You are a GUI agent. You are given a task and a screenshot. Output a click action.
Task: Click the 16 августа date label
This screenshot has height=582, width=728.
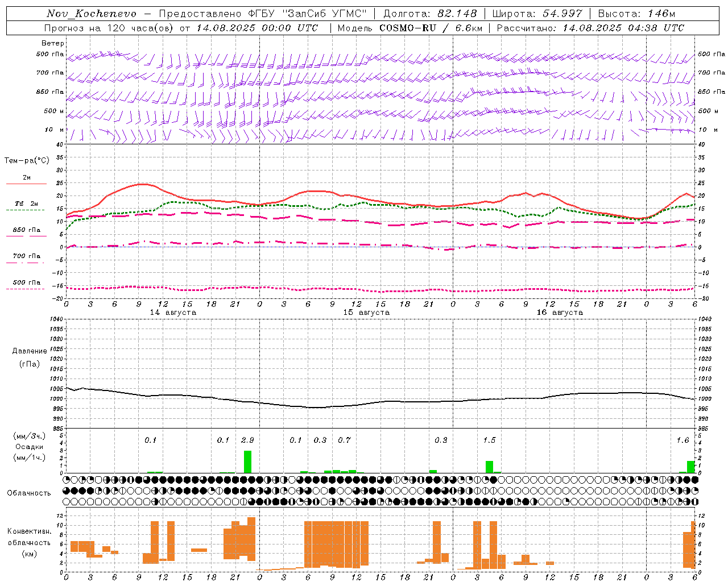(x=560, y=313)
